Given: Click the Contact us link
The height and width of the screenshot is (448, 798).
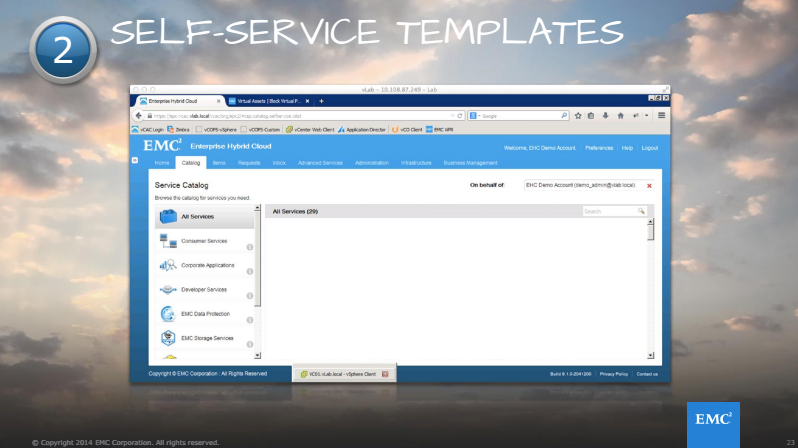Looking at the screenshot, I should (647, 374).
